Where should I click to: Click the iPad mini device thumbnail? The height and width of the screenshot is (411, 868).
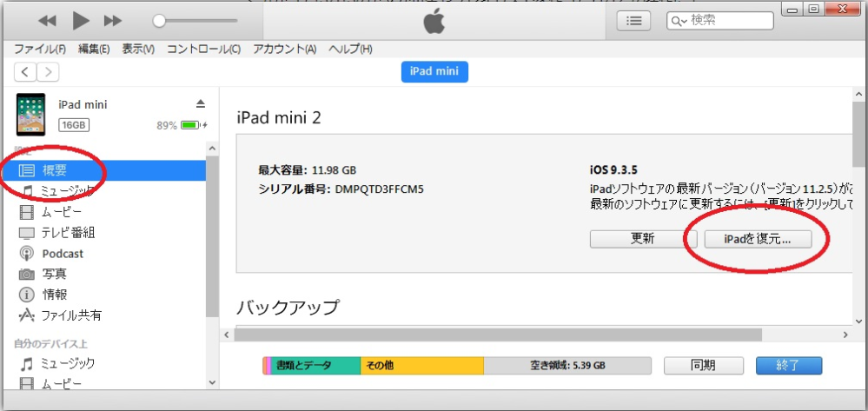[30, 115]
